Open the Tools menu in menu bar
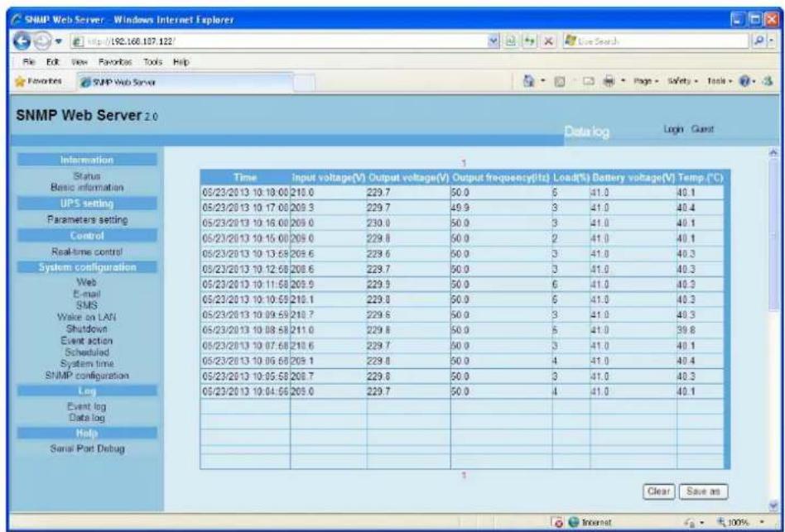Image resolution: width=785 pixels, height=532 pixels. tap(152, 63)
